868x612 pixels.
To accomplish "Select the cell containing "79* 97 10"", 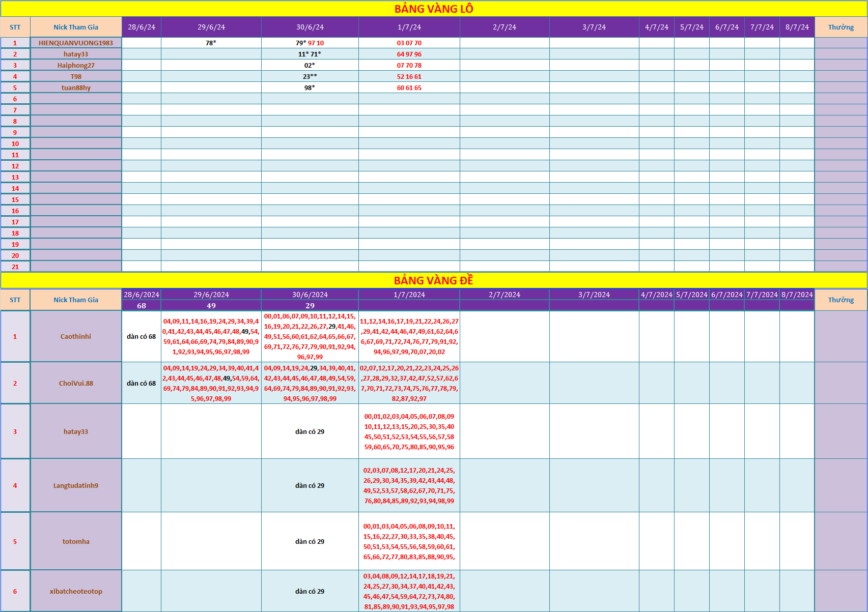I will point(310,43).
